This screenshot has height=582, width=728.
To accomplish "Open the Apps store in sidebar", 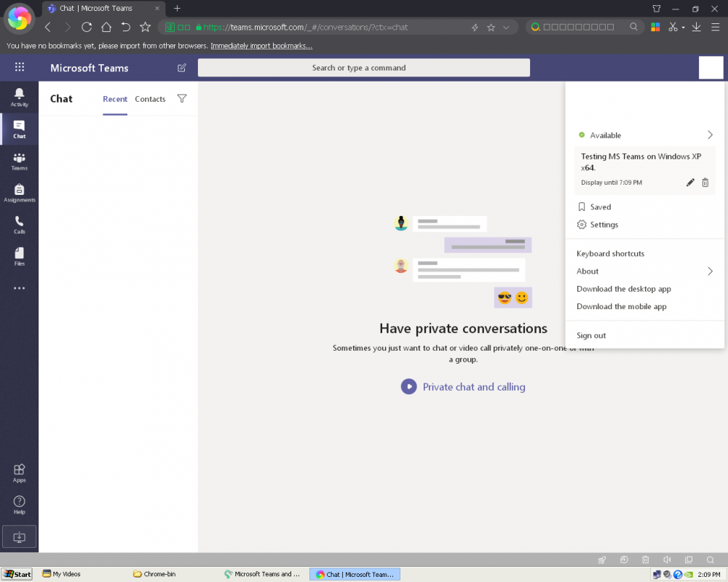I will pos(19,473).
